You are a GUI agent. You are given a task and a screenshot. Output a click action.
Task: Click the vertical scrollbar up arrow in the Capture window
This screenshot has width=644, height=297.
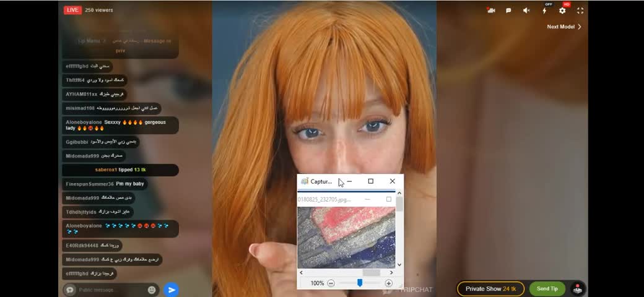pos(399,193)
